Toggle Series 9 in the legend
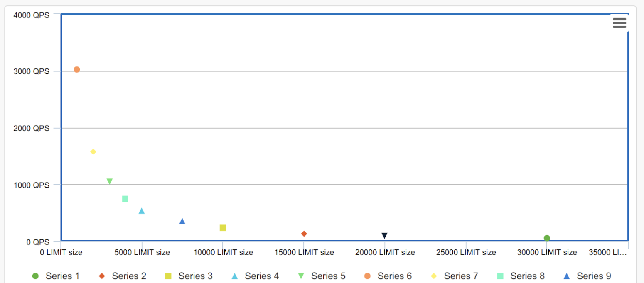Viewport: 644px width, 283px height. pos(594,276)
